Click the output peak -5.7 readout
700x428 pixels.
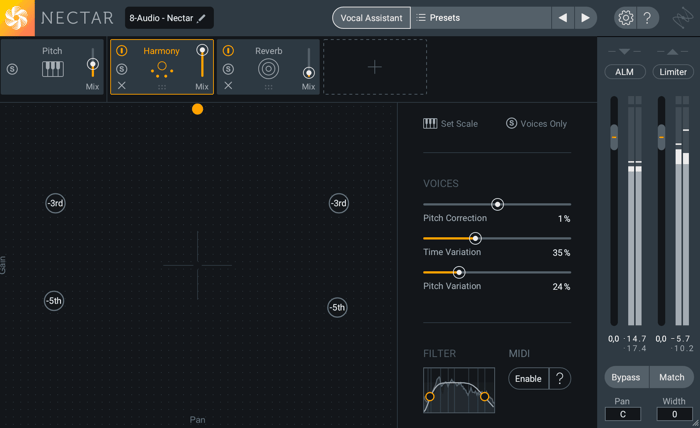681,339
